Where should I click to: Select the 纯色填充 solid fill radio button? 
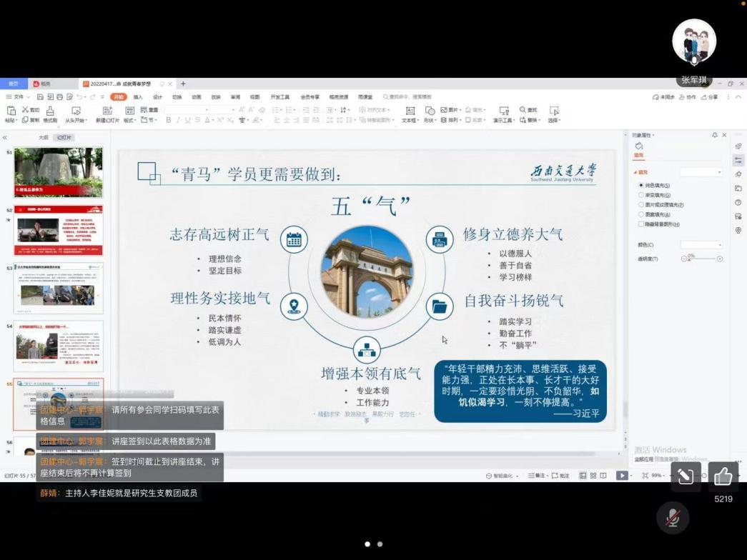point(641,186)
